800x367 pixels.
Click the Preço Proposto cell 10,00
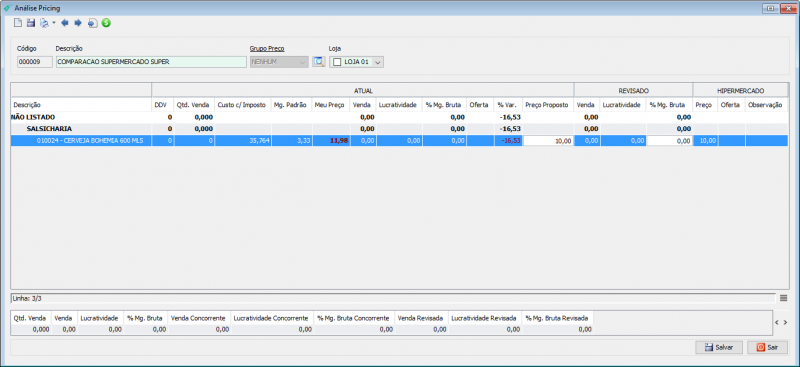(x=548, y=141)
